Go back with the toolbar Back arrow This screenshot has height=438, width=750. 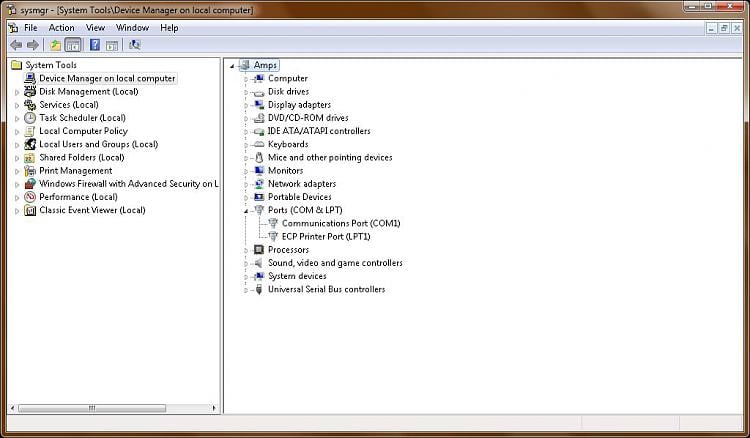tap(16, 45)
